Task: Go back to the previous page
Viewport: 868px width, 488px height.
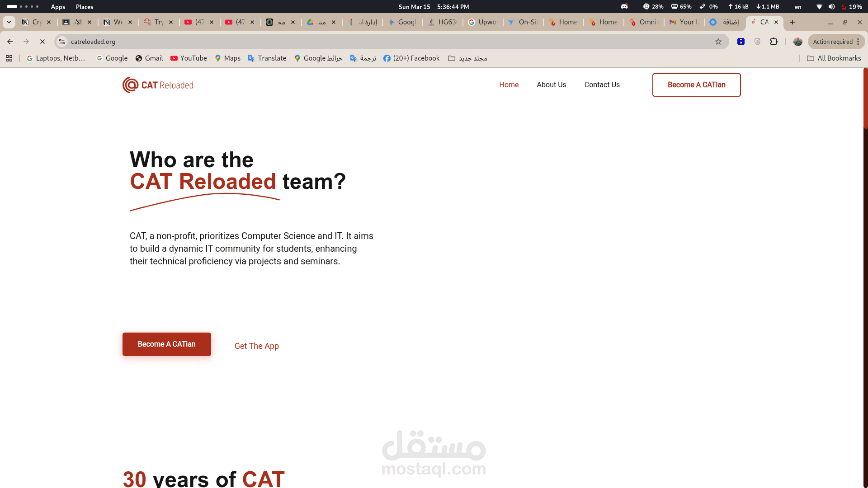Action: [10, 42]
